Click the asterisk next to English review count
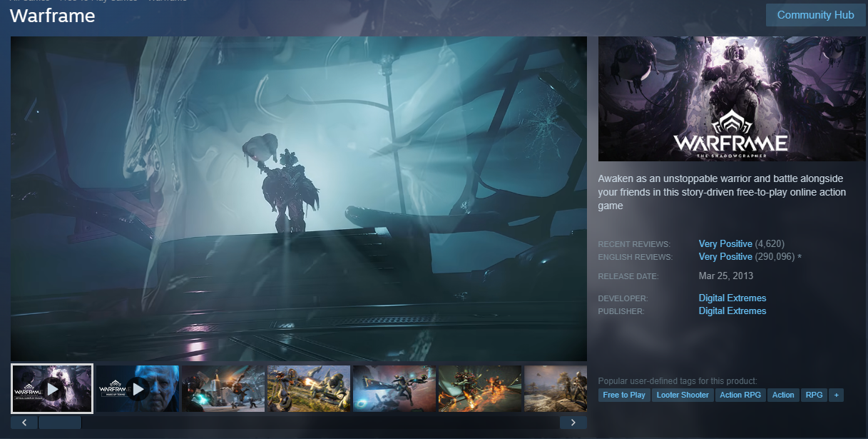 coord(799,257)
